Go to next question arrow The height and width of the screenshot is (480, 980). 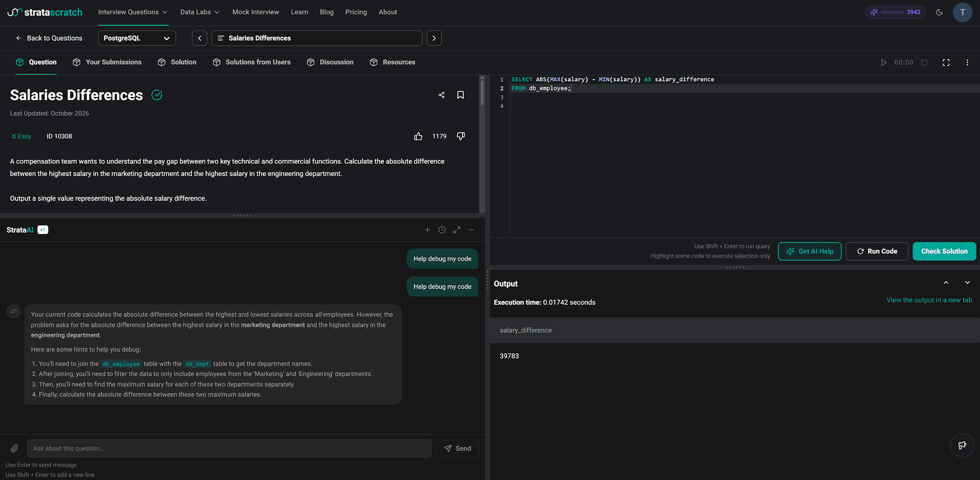pos(434,38)
